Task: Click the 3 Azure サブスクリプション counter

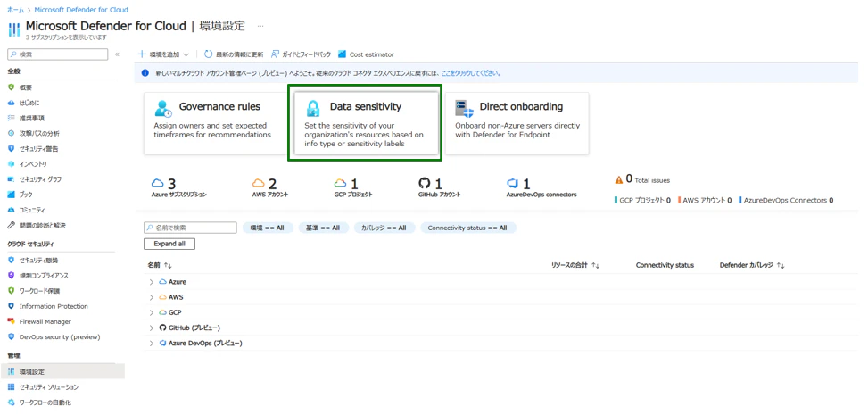Action: 178,187
